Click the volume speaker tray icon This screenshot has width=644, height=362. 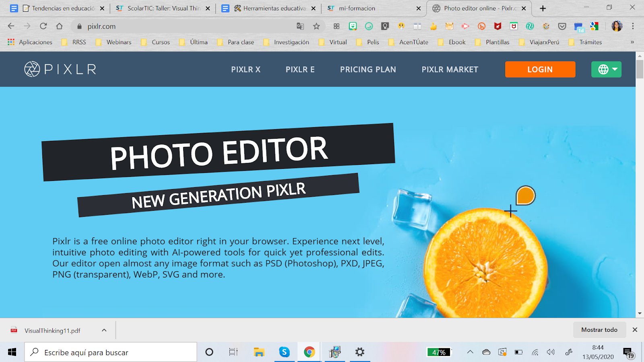(x=551, y=352)
